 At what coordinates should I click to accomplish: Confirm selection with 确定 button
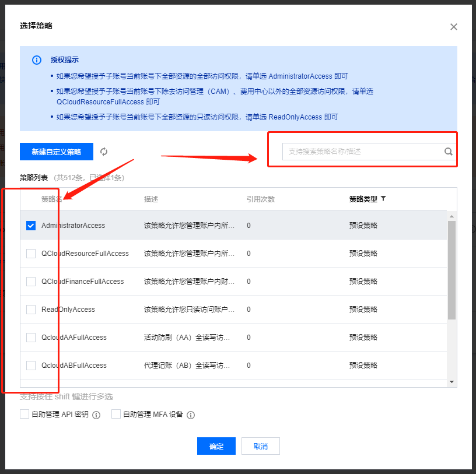coord(216,446)
